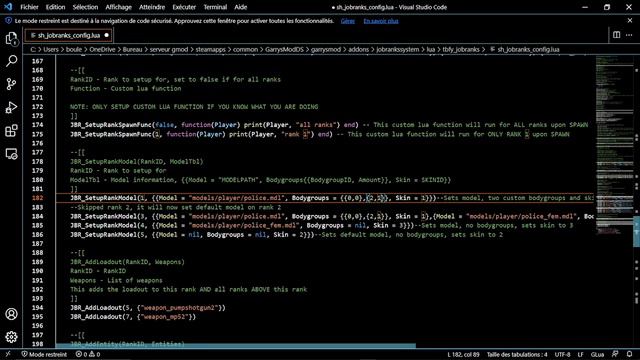Click the VS Code logo icon
The image size is (640, 360).
8,7
